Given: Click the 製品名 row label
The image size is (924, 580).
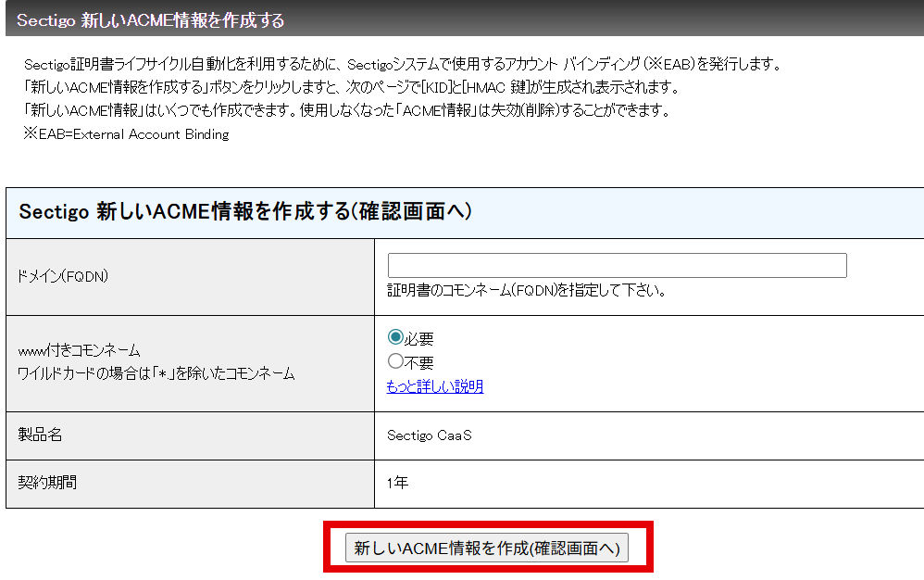Looking at the screenshot, I should [x=40, y=435].
